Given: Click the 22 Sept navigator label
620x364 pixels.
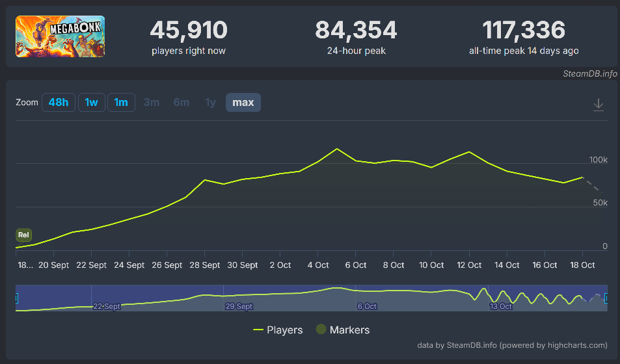Looking at the screenshot, I should click(106, 306).
